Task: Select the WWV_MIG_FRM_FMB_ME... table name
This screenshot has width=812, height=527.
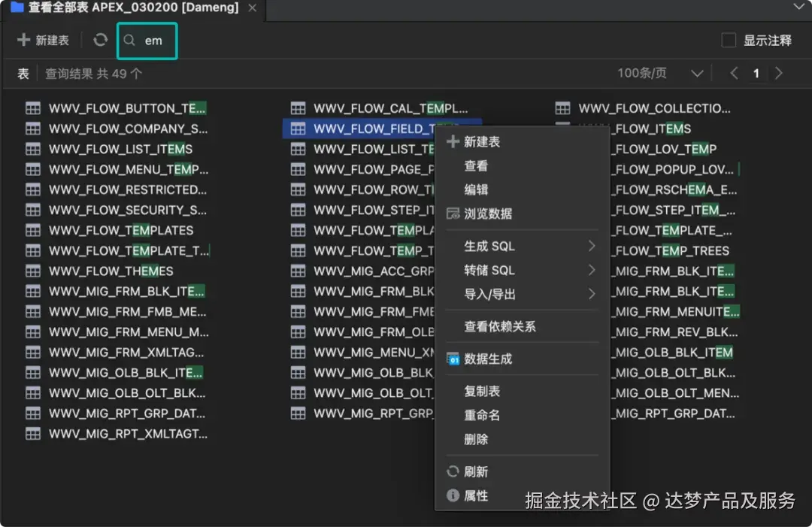Action: (127, 312)
